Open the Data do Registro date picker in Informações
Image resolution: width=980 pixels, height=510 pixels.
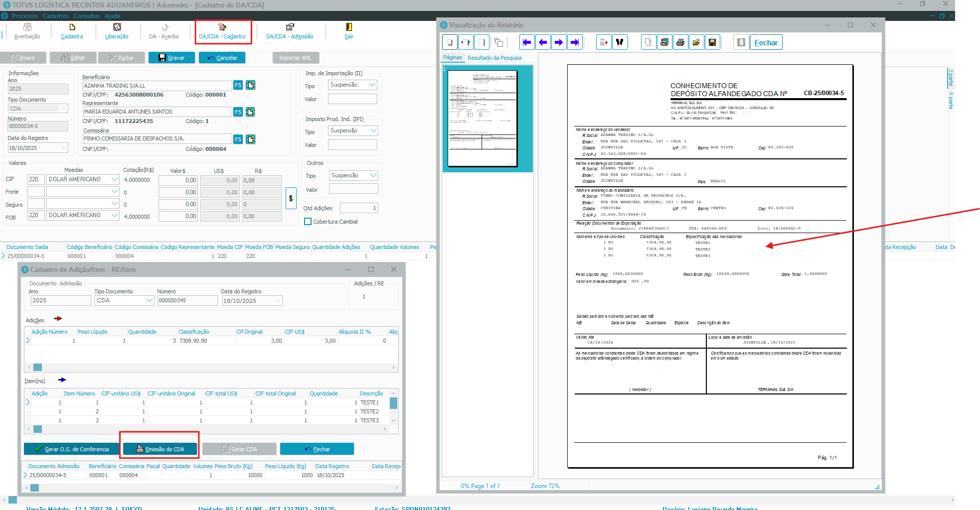(x=63, y=148)
